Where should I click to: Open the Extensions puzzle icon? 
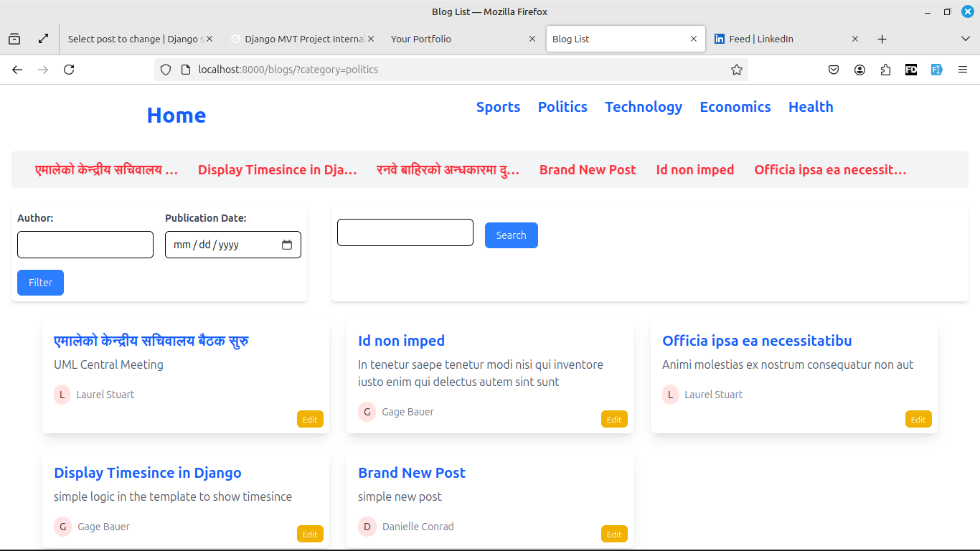coord(885,70)
